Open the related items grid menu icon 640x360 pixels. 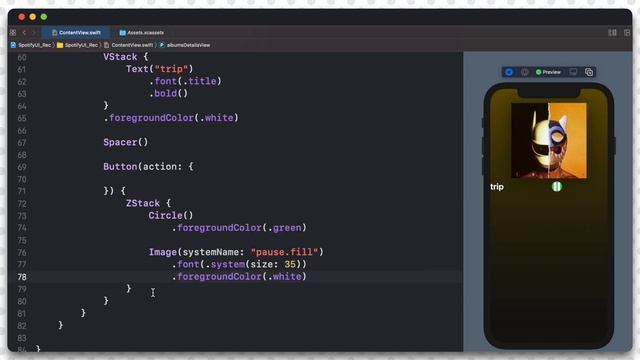(x=13, y=32)
